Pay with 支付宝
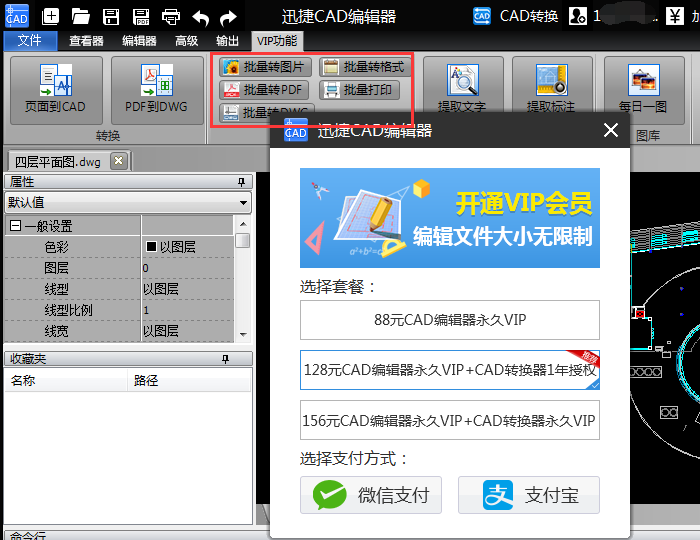This screenshot has height=540, width=700. pyautogui.click(x=529, y=495)
